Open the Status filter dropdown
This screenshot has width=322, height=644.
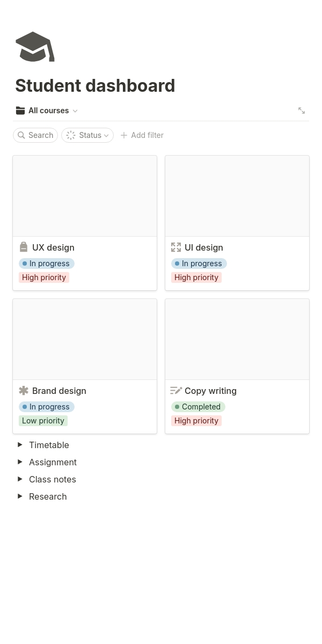click(87, 135)
